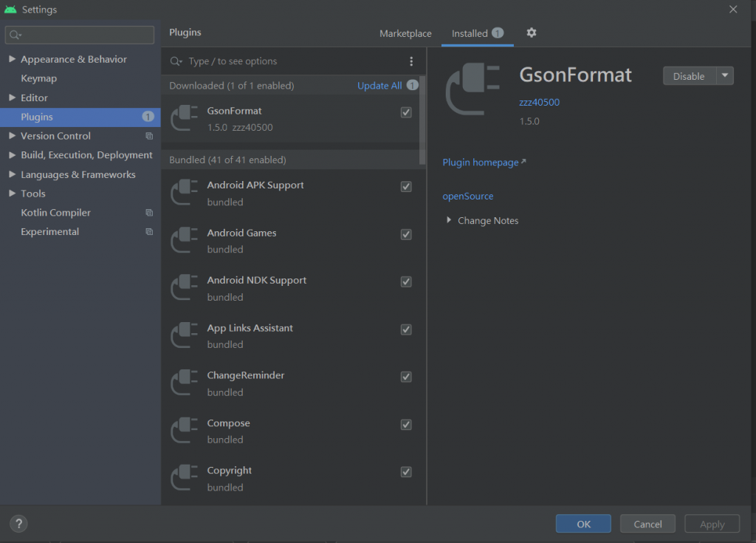Image resolution: width=756 pixels, height=543 pixels.
Task: Click the Compose plugin icon
Action: (x=185, y=431)
